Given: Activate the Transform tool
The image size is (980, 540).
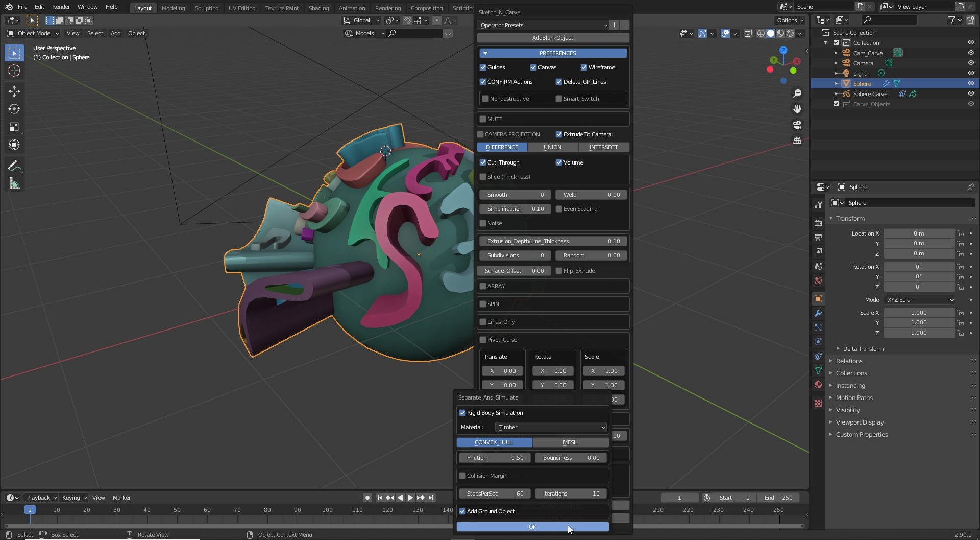Looking at the screenshot, I should [x=14, y=145].
